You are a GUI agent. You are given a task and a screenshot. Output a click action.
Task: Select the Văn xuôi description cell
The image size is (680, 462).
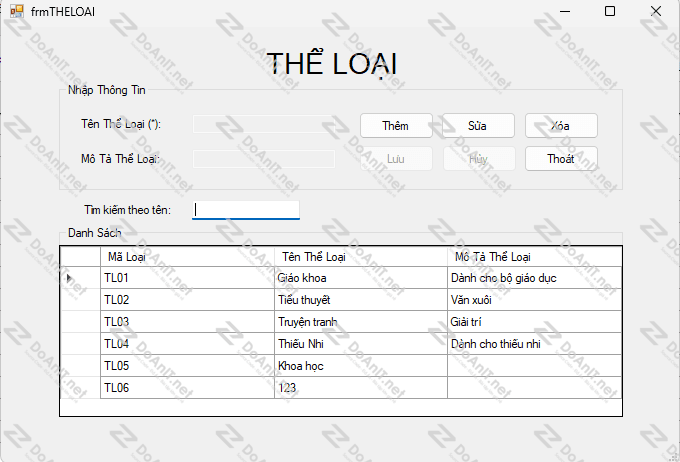pos(534,300)
